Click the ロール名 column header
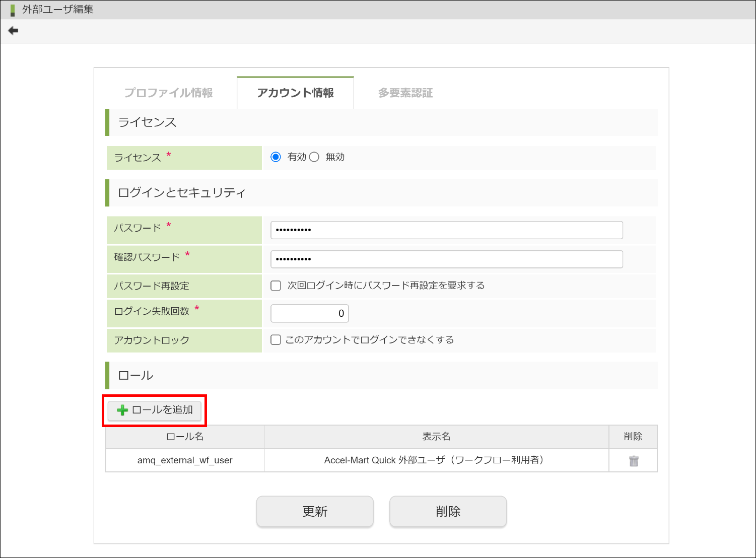Viewport: 756px width, 558px height. [x=185, y=437]
